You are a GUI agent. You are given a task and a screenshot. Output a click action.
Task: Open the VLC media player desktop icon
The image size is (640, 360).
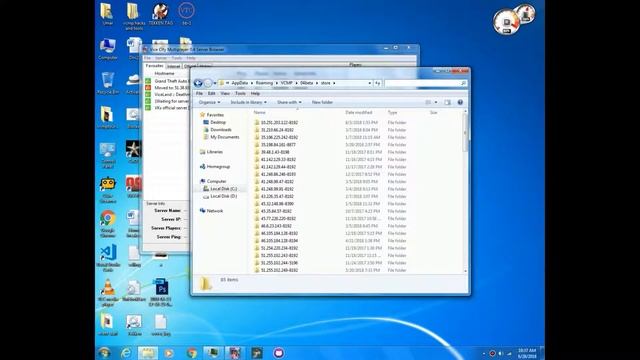point(108,293)
